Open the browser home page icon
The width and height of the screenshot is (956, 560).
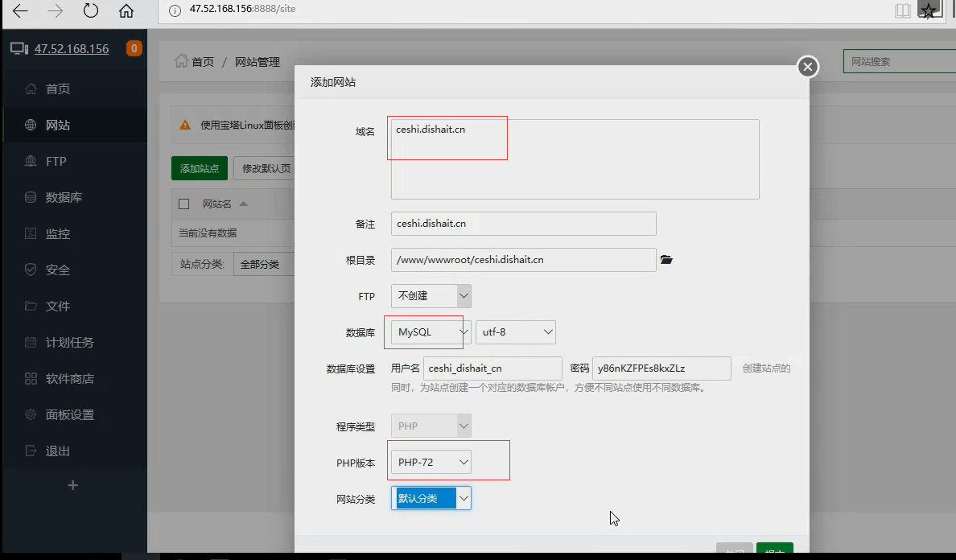point(126,10)
